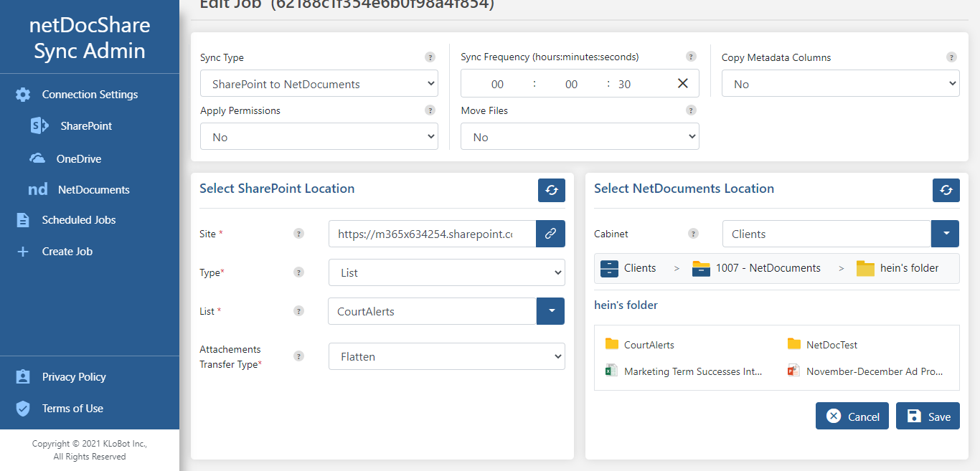Viewport: 980px width, 471px height.
Task: Select the November-December Ad Pro file name
Action: pyautogui.click(x=875, y=371)
